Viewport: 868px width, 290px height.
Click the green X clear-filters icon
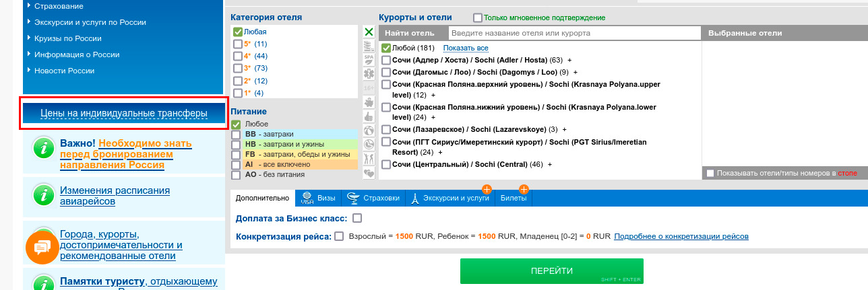pos(369,32)
